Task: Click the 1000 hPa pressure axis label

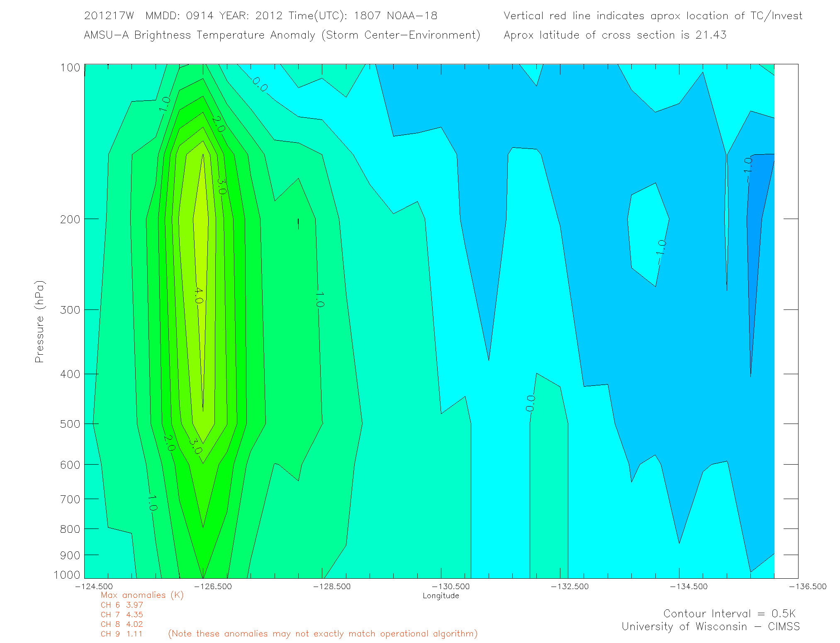Action: click(67, 575)
